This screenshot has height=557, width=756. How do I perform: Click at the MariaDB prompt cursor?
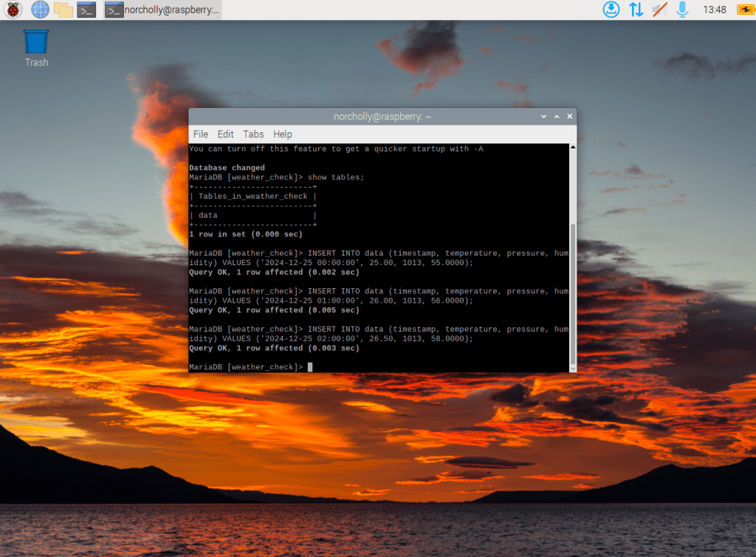point(311,367)
